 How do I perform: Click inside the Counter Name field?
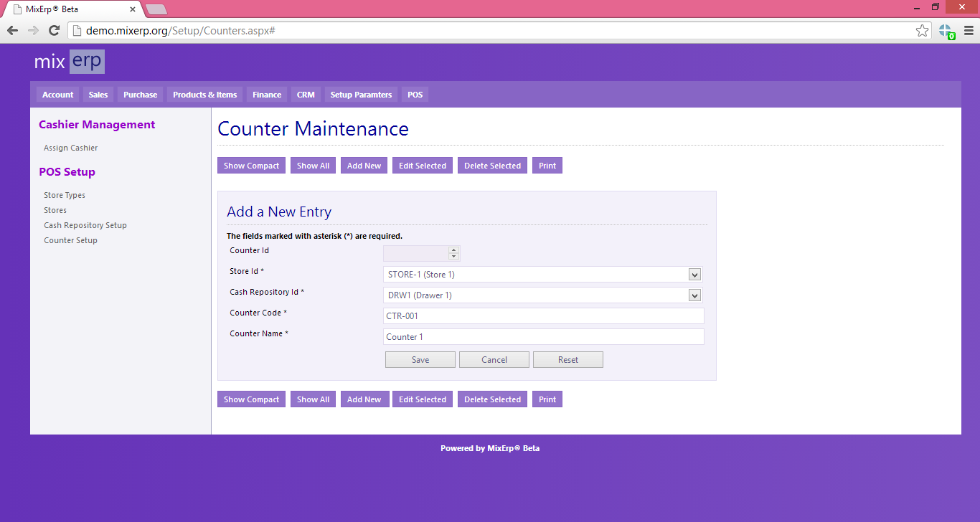pos(543,336)
